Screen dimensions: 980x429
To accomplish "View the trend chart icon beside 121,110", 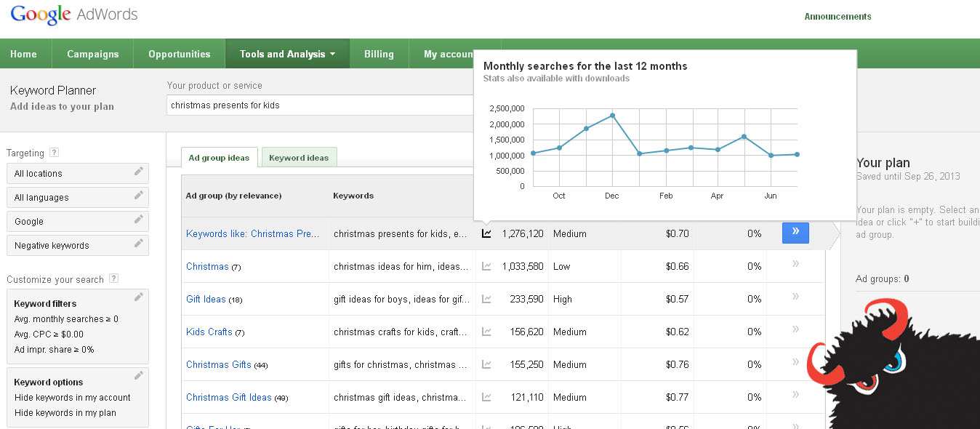I will tap(486, 398).
